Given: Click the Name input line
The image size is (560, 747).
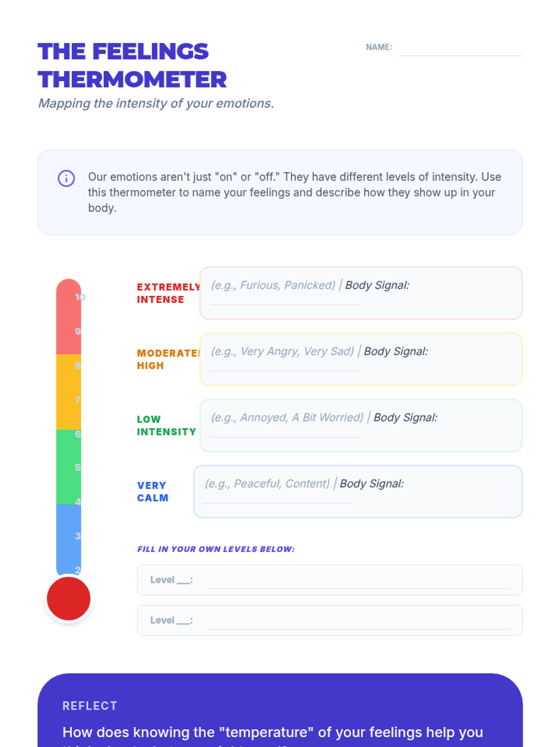Looking at the screenshot, I should (460, 48).
